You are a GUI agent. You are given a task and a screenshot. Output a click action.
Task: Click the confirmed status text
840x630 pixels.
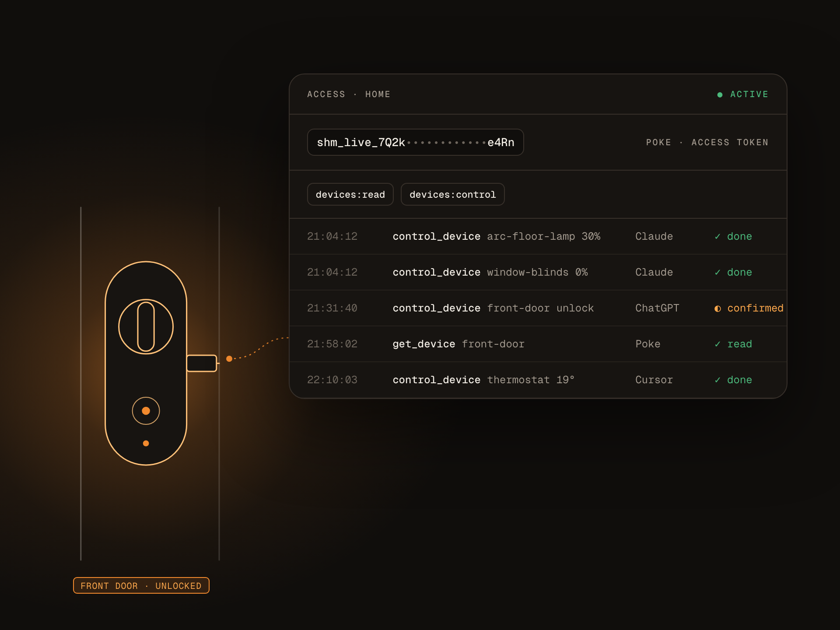pos(756,308)
